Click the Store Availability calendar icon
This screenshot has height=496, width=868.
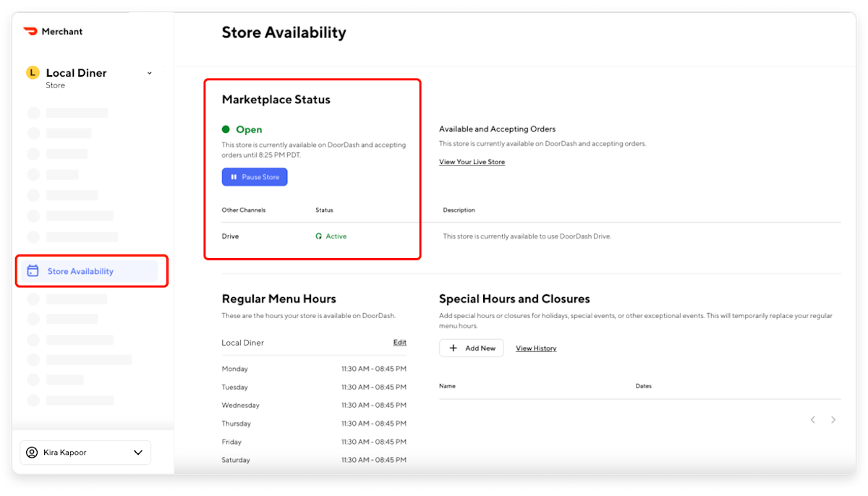click(33, 271)
